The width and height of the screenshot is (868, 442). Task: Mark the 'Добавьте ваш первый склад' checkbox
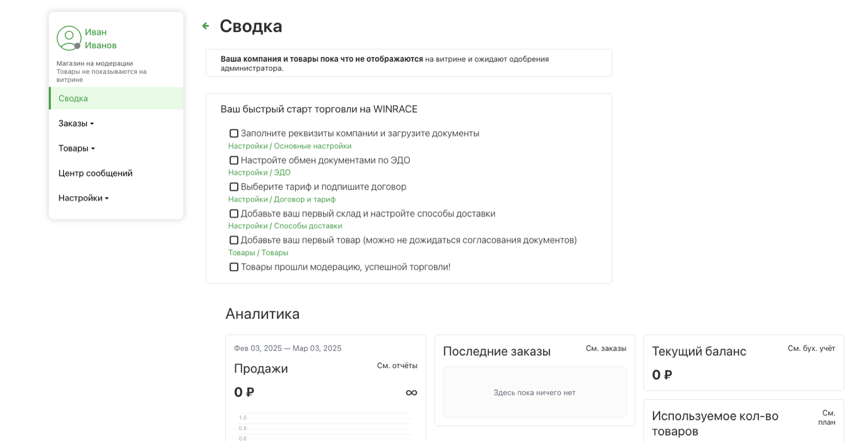(x=234, y=213)
